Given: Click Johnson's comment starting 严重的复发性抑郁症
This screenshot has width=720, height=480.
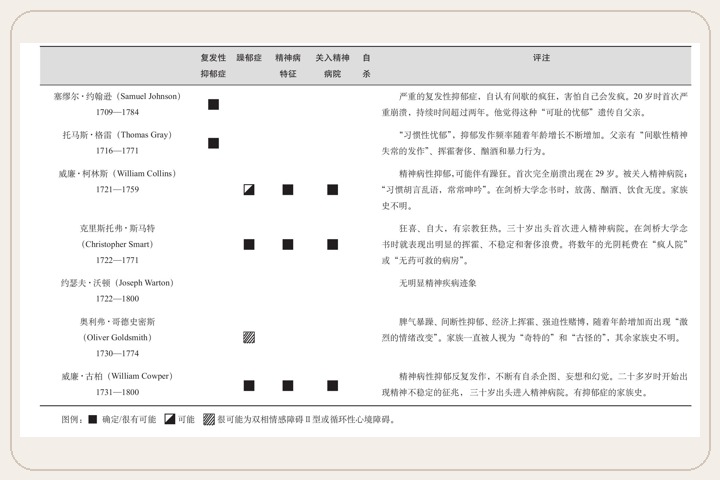Looking at the screenshot, I should (534, 104).
